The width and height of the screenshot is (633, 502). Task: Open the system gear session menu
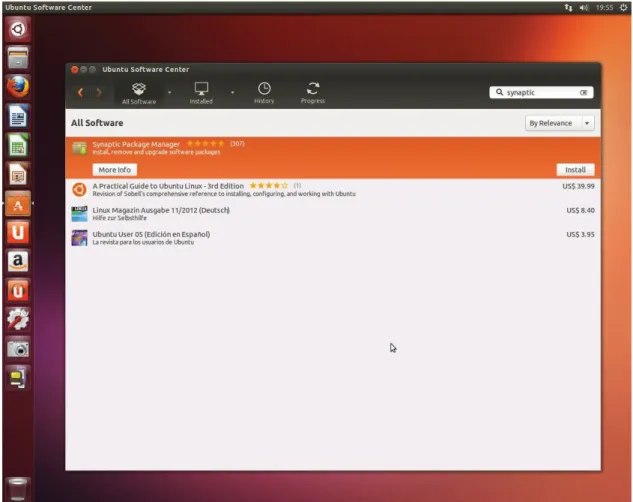[624, 7]
